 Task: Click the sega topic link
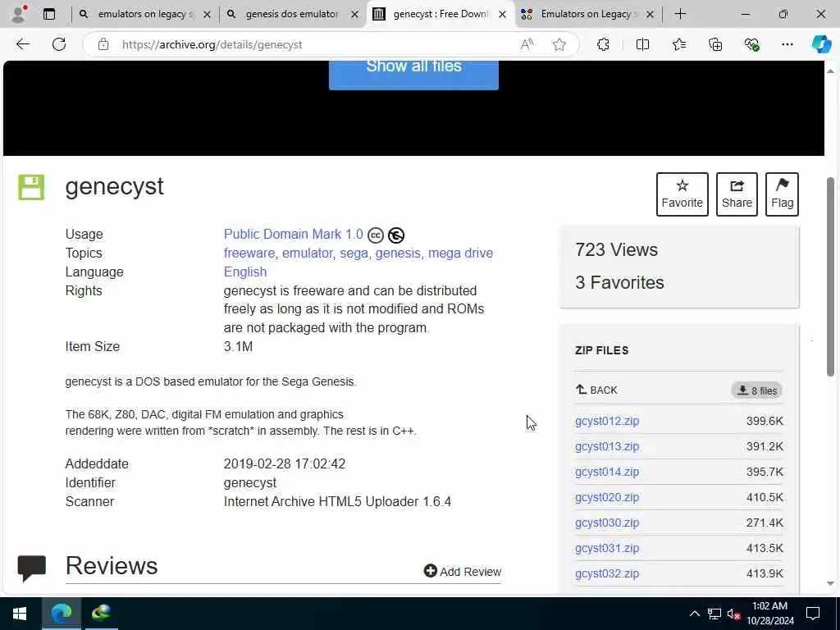coord(354,253)
